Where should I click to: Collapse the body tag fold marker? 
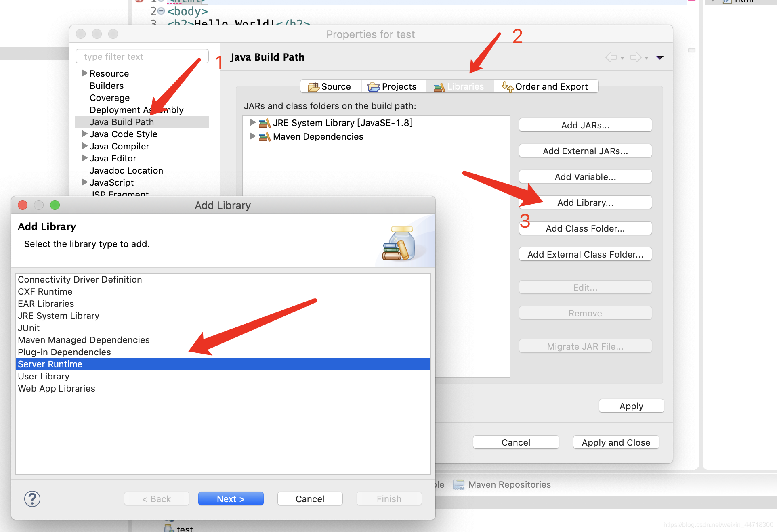point(161,11)
